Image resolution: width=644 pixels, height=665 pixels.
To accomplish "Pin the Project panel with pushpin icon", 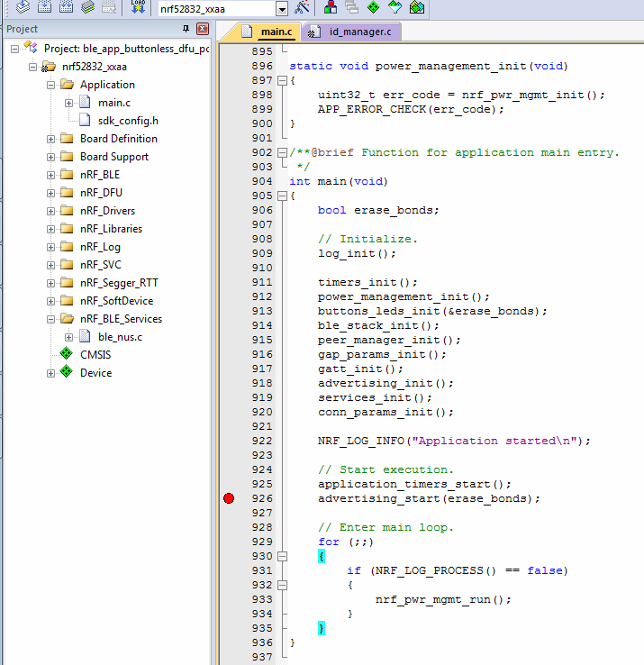I will pyautogui.click(x=186, y=29).
